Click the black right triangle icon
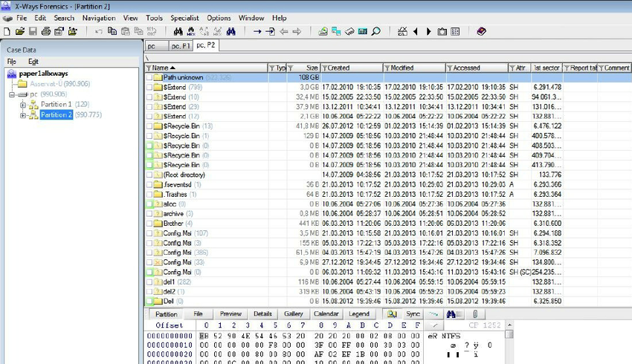632x364 pixels. coord(429,31)
